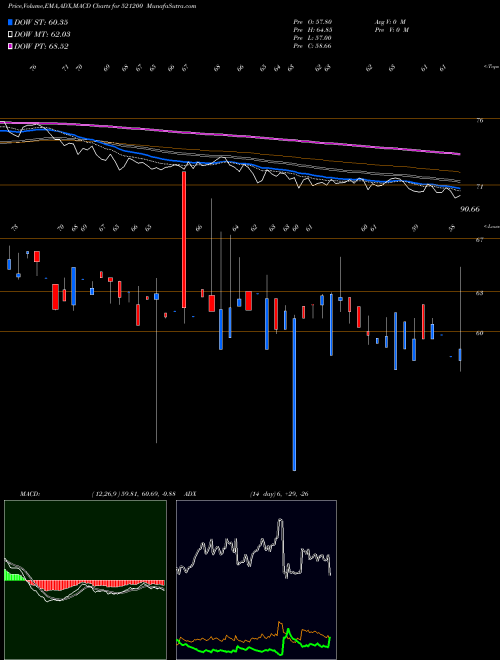Select the DOW MT: 62.03 label
Viewport: 500px width, 660px height.
[42, 35]
